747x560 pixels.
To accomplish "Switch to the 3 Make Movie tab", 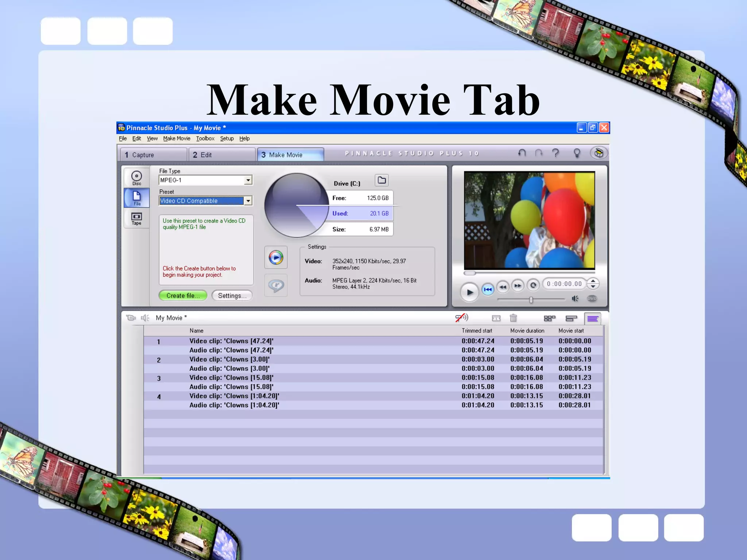I will (290, 155).
